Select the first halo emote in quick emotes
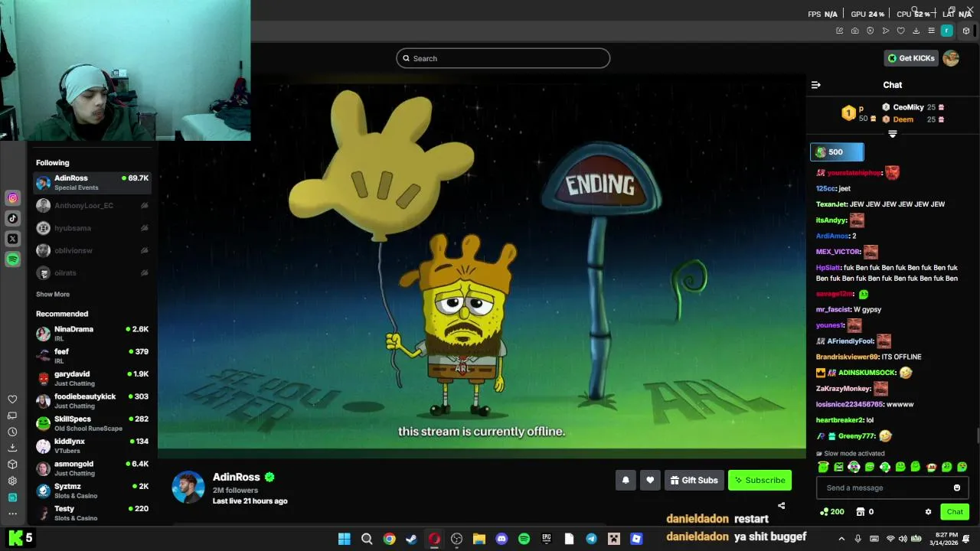The width and height of the screenshot is (980, 551). pos(823,467)
